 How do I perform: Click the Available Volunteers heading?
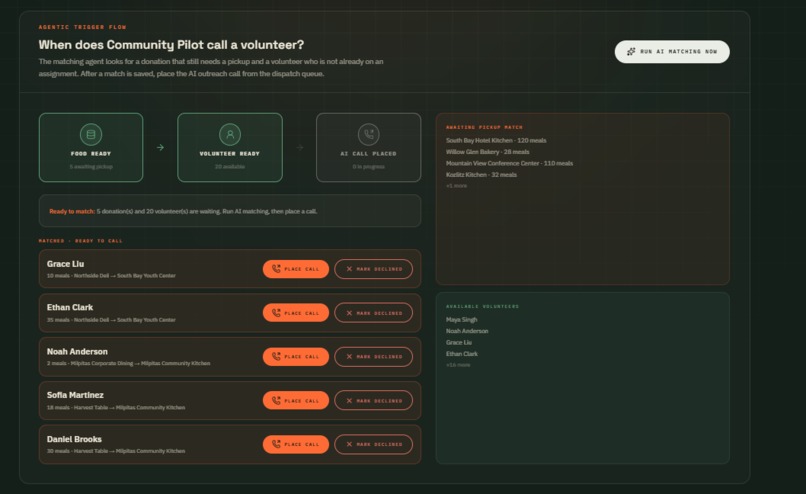pos(482,306)
